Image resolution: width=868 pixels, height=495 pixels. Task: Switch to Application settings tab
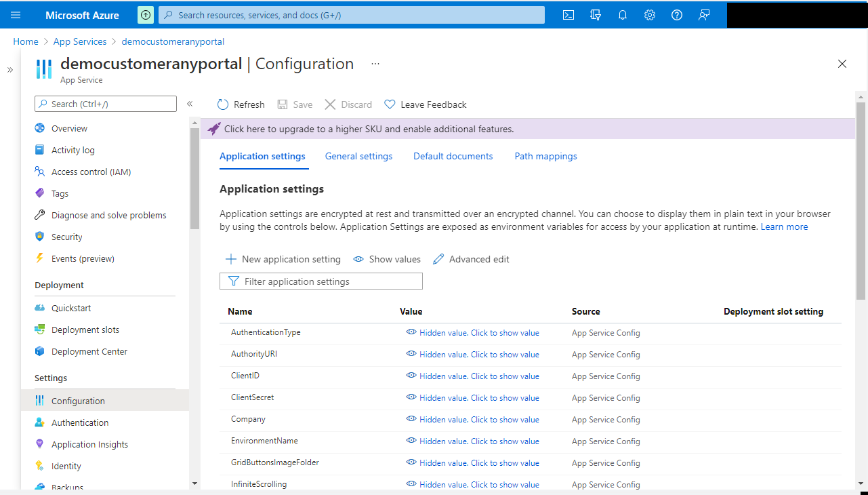pyautogui.click(x=262, y=156)
